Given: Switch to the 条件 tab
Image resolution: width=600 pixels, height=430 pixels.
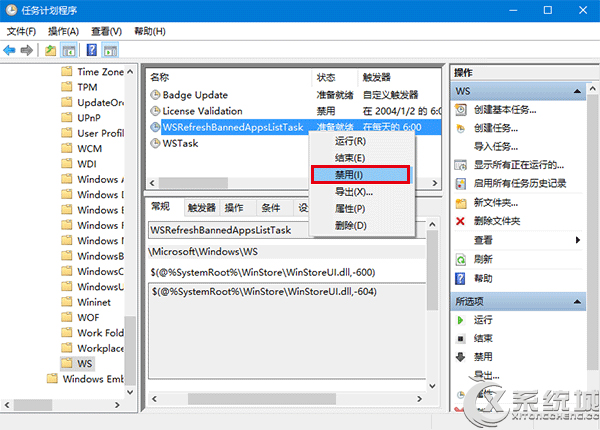Looking at the screenshot, I should pos(271,208).
